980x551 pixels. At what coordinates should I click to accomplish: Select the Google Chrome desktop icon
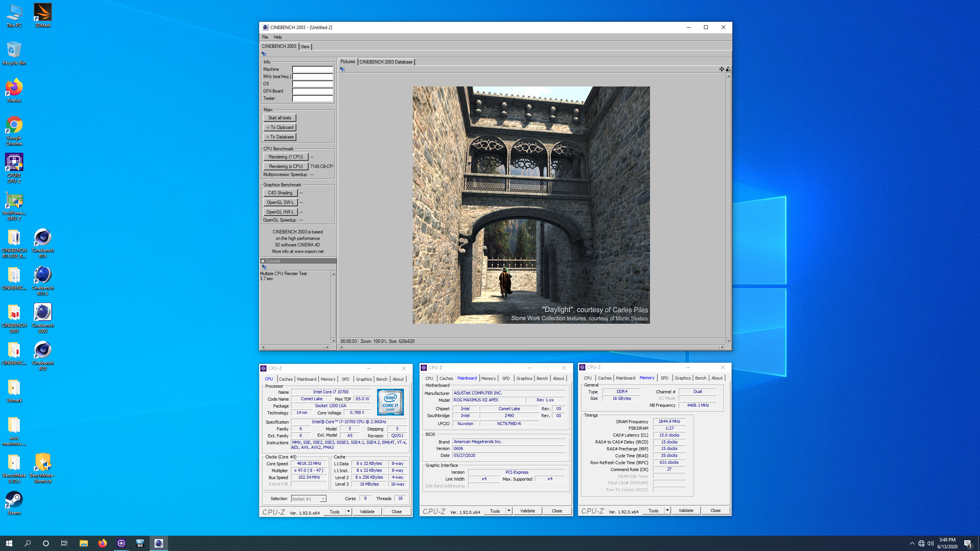[14, 131]
